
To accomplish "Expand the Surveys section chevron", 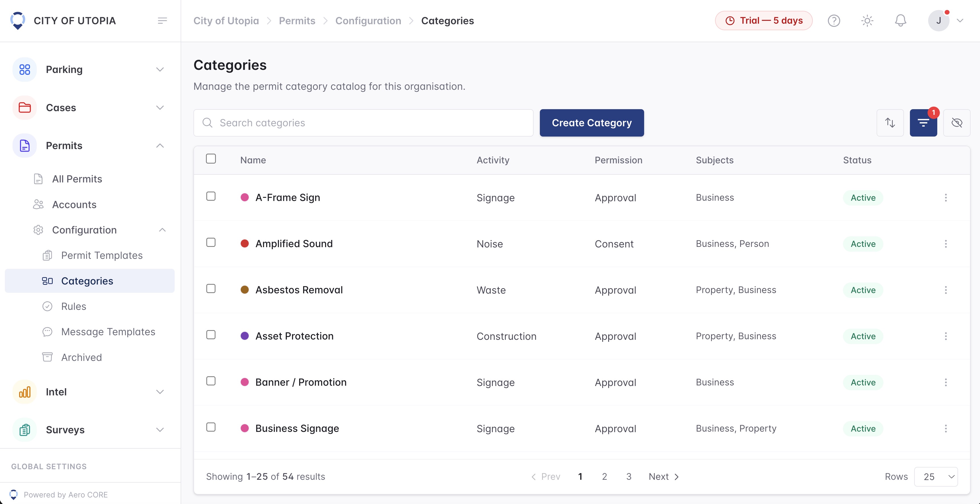I will 160,430.
